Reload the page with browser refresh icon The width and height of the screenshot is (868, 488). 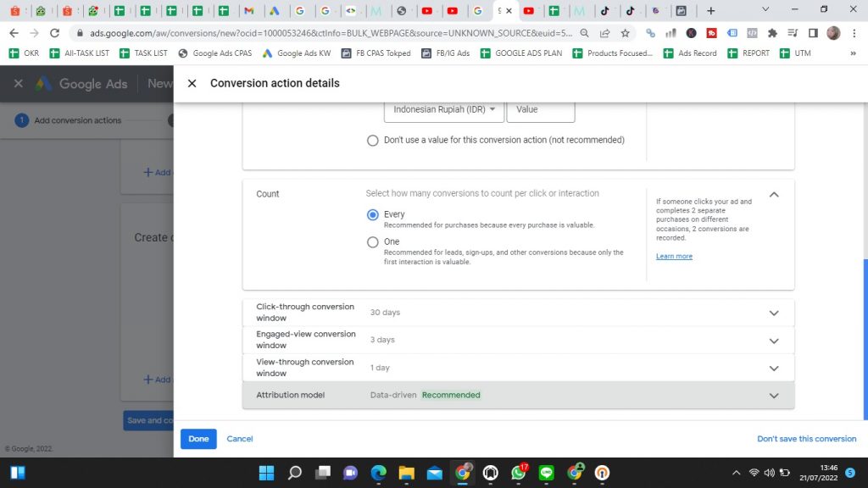tap(55, 33)
